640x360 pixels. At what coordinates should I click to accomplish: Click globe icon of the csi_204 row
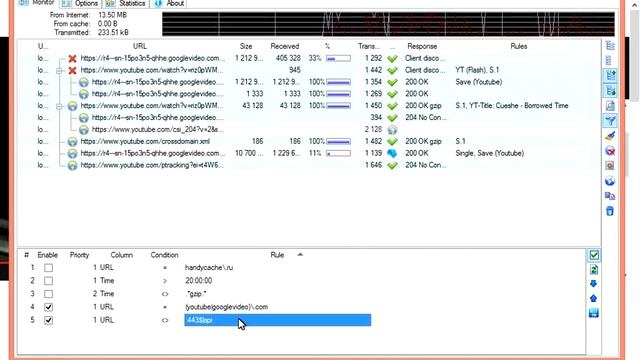pyautogui.click(x=84, y=130)
